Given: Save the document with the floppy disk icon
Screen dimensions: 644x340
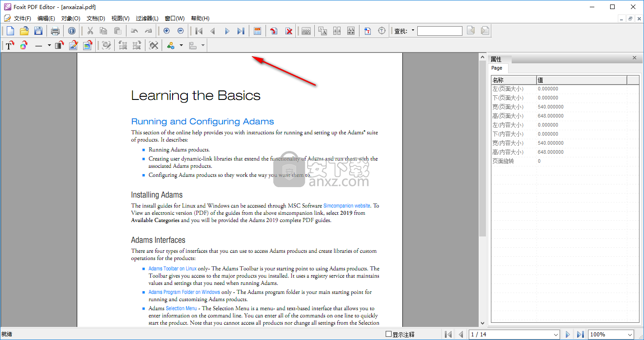Looking at the screenshot, I should (x=38, y=31).
